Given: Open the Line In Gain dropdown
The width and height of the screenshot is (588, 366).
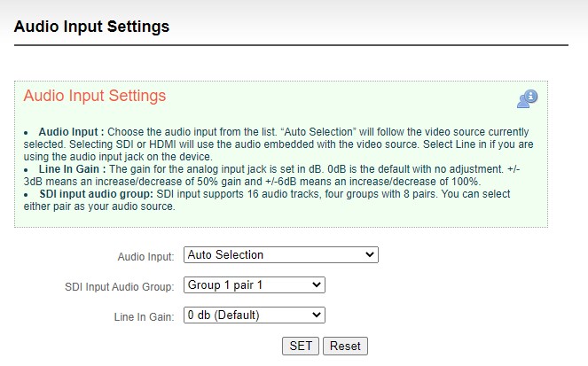Looking at the screenshot, I should (x=255, y=315).
